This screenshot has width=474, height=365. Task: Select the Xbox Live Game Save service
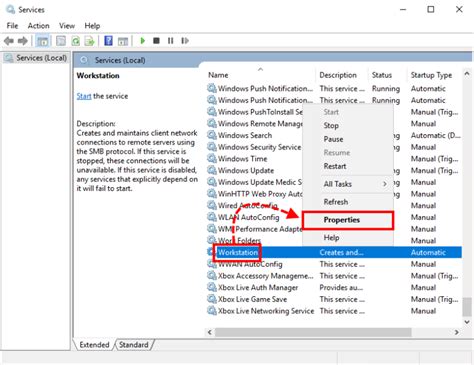pos(252,299)
